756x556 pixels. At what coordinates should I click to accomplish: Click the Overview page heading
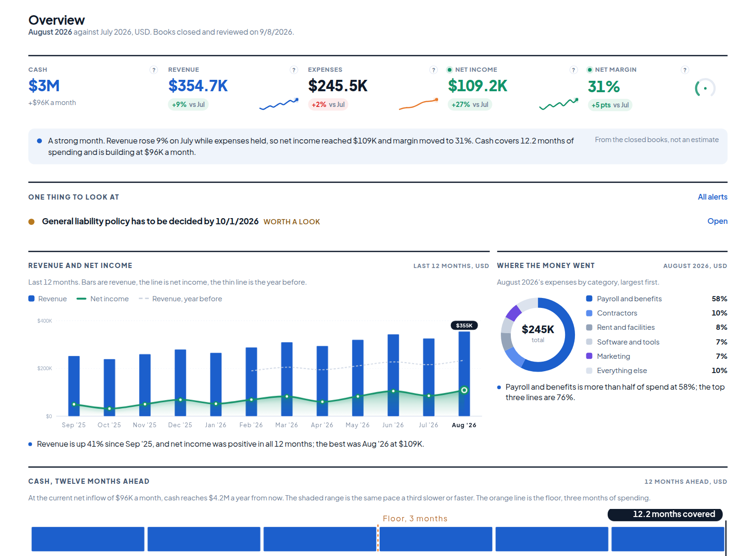[57, 20]
